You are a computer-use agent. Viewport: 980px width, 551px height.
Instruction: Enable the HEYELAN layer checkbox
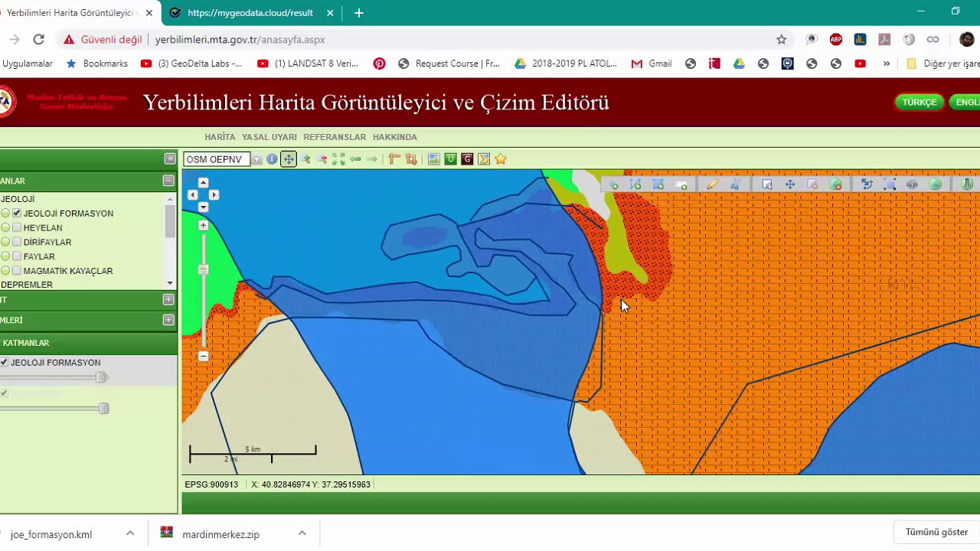coord(17,228)
